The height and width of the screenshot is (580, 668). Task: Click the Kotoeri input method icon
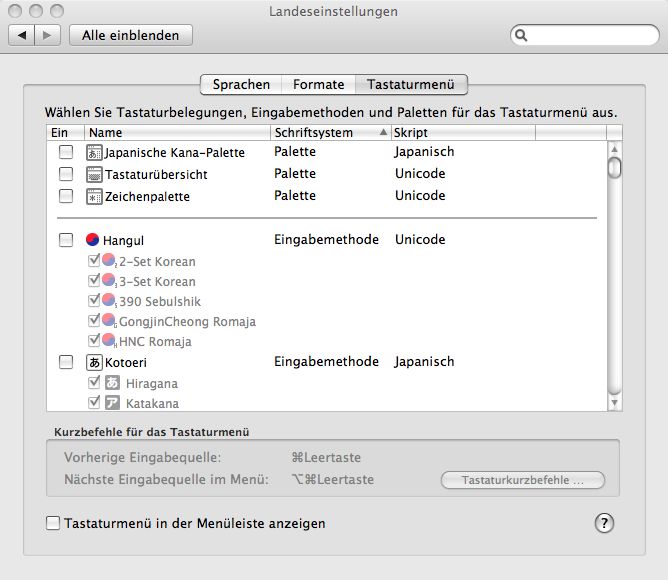pos(95,362)
